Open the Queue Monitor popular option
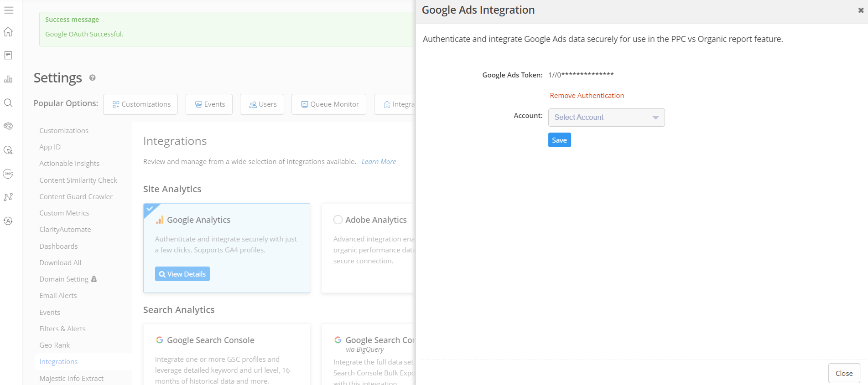 click(x=329, y=104)
